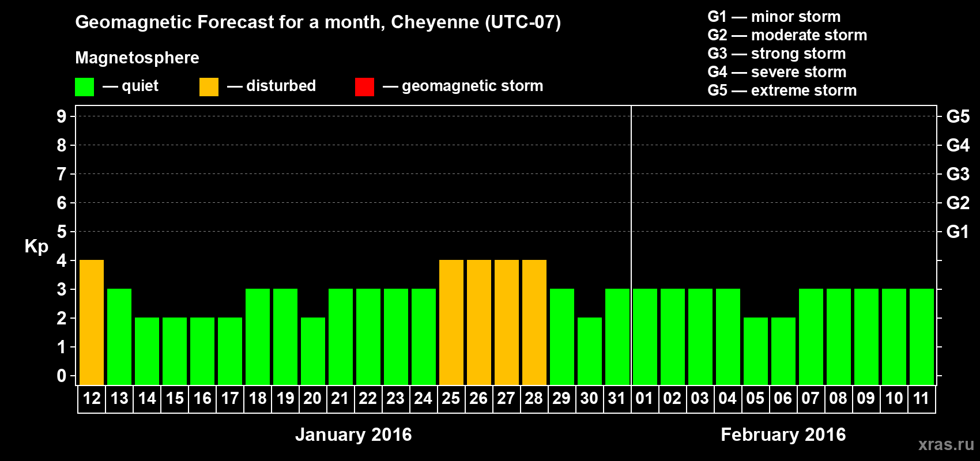Select the green bar for February 05
Screen dimensions: 980x461
click(756, 351)
